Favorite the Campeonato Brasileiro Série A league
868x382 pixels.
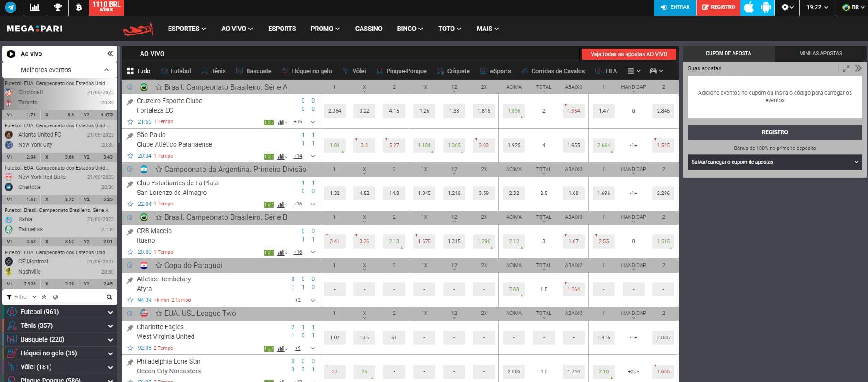click(158, 87)
